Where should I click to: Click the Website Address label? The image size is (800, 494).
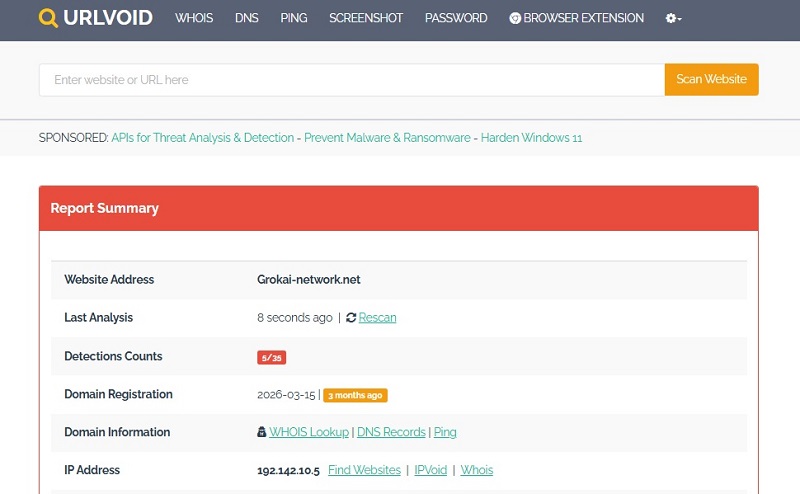pyautogui.click(x=109, y=280)
